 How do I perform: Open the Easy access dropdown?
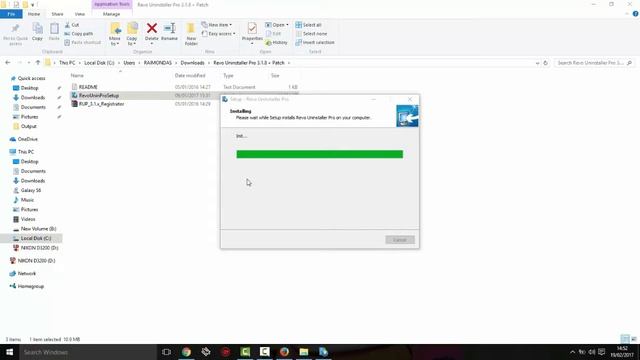(218, 33)
